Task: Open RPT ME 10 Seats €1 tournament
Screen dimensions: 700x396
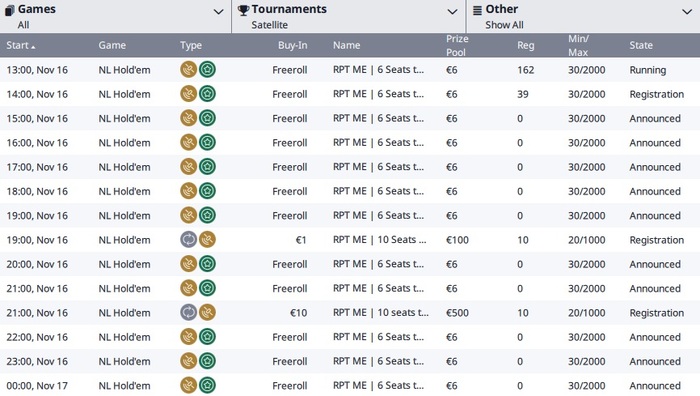Action: pyautogui.click(x=350, y=240)
